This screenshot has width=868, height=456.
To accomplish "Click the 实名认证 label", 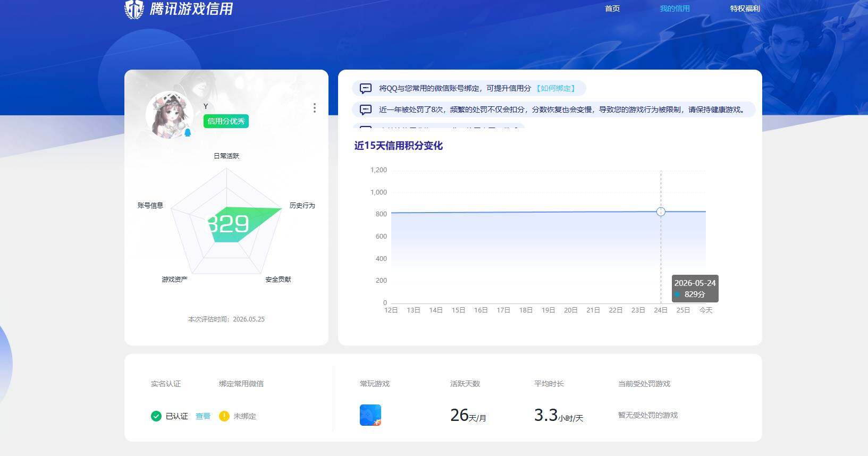I will pyautogui.click(x=166, y=384).
